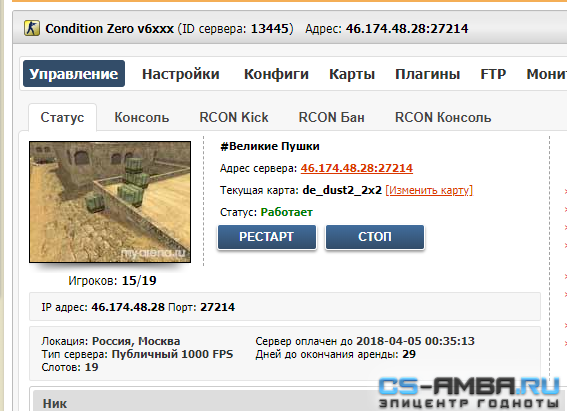
Task: Select the FTP tab
Action: [493, 74]
